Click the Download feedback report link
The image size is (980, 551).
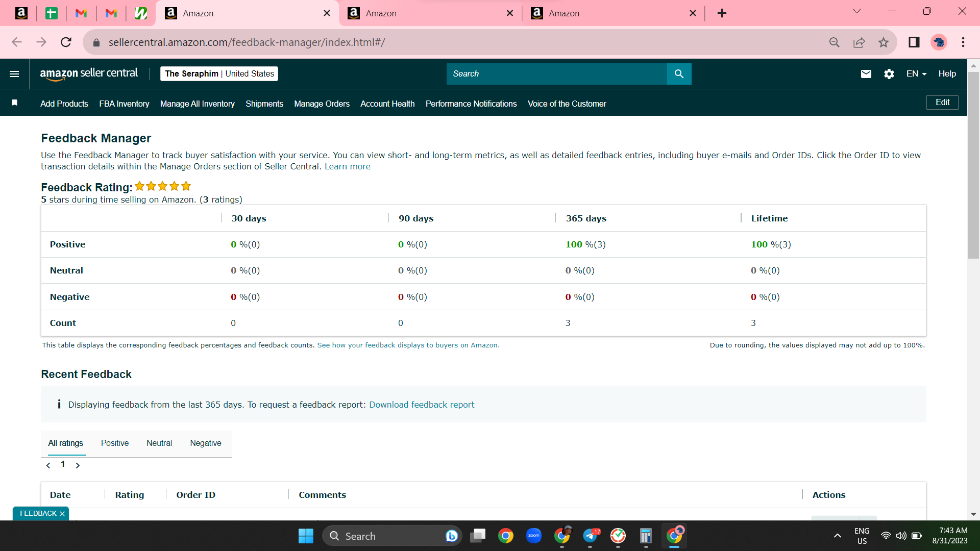click(422, 405)
